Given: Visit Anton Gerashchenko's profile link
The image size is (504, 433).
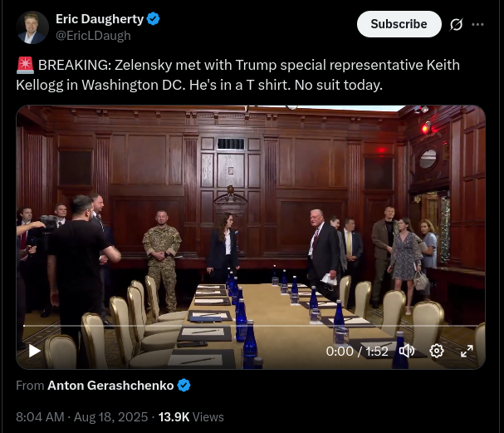Looking at the screenshot, I should 110,386.
